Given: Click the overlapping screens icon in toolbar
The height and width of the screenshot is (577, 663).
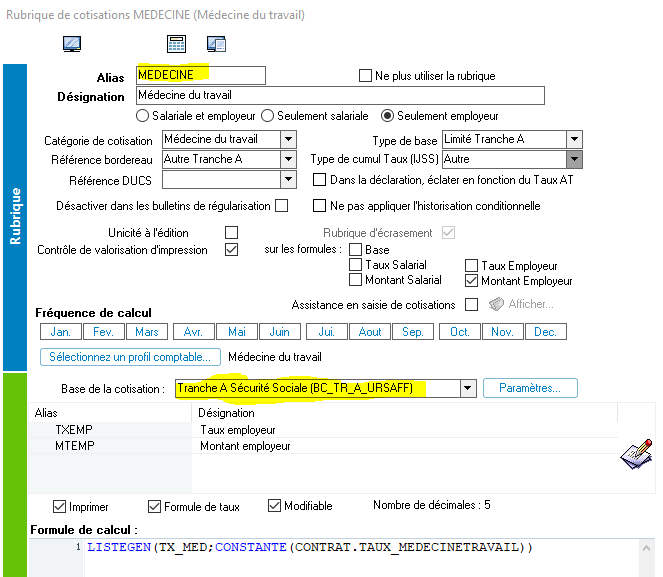Looking at the screenshot, I should point(216,43).
